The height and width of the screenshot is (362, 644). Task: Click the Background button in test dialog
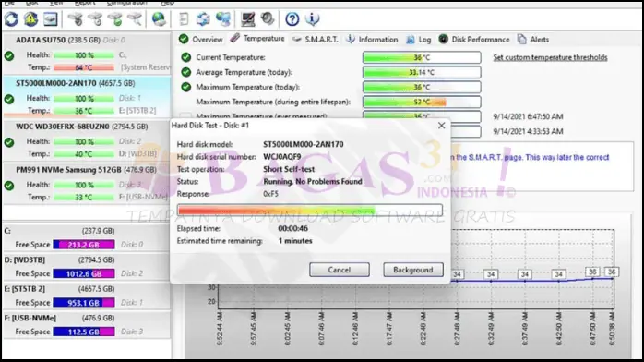pyautogui.click(x=413, y=270)
